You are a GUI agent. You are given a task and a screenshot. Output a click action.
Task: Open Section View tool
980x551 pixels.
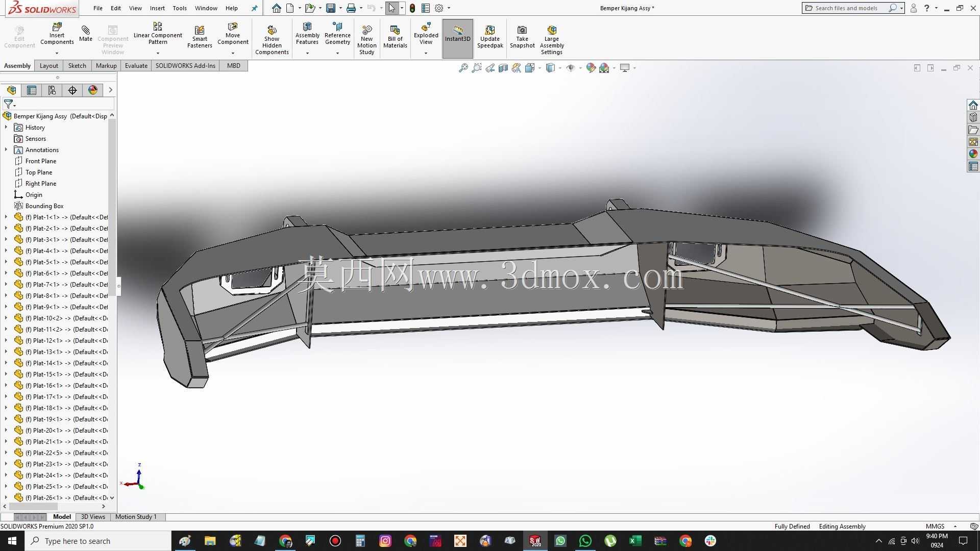[503, 68]
